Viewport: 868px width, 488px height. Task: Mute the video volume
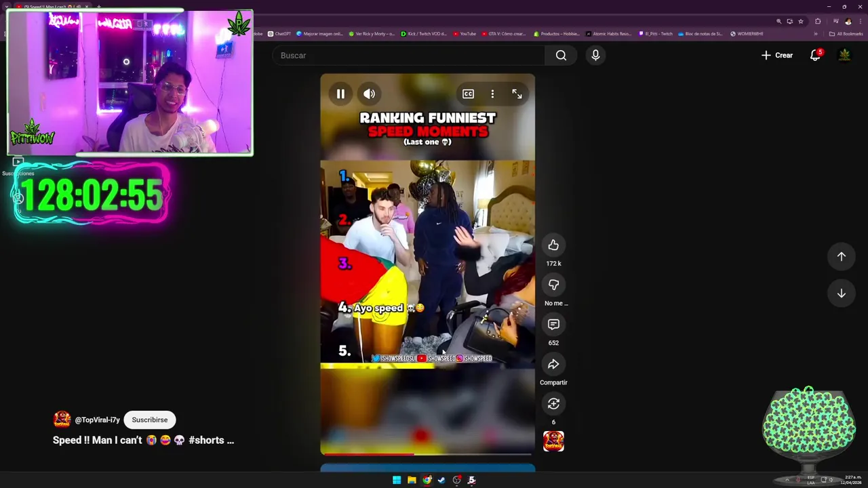point(369,94)
